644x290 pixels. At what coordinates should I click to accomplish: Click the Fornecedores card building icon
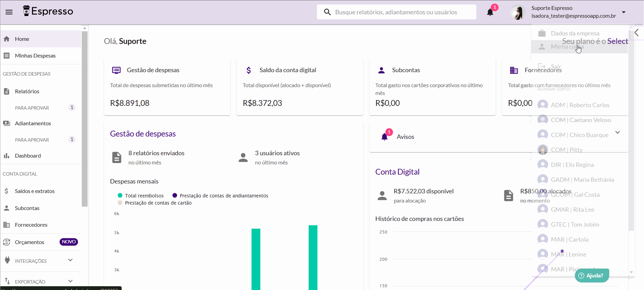[x=514, y=70]
